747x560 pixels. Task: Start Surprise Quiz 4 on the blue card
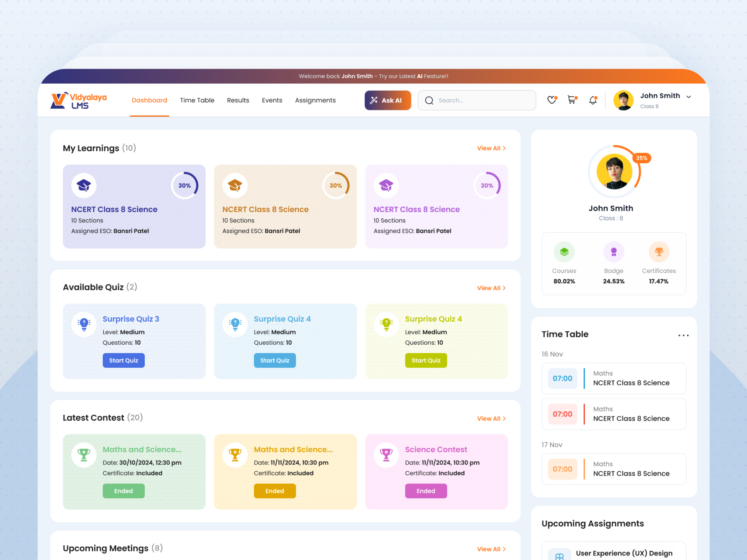tap(275, 360)
